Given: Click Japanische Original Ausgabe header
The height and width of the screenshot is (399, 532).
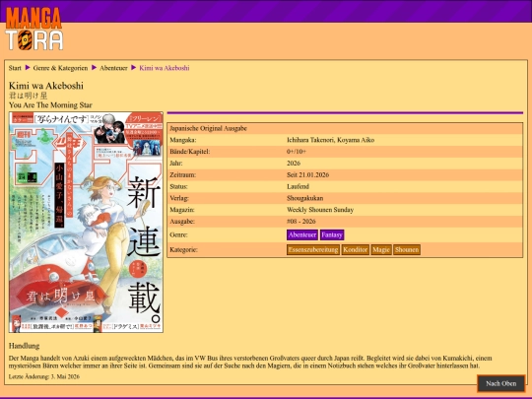Looking at the screenshot, I should coord(208,128).
